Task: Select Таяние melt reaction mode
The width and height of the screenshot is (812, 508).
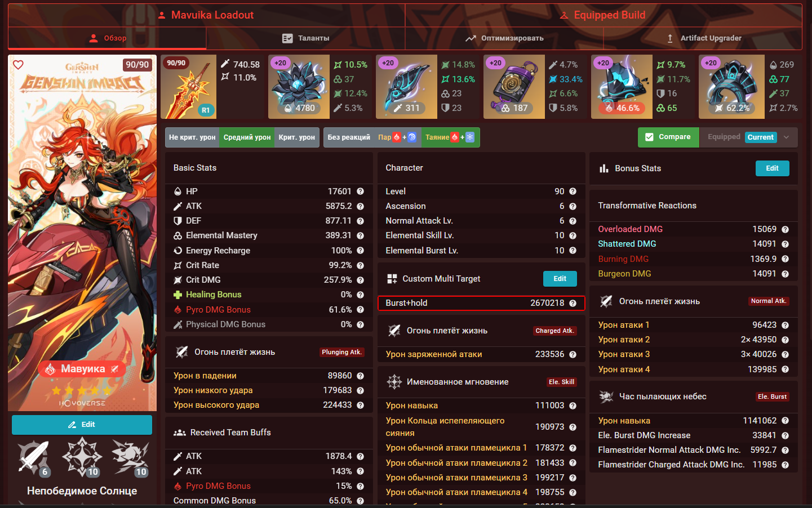Action: [450, 137]
